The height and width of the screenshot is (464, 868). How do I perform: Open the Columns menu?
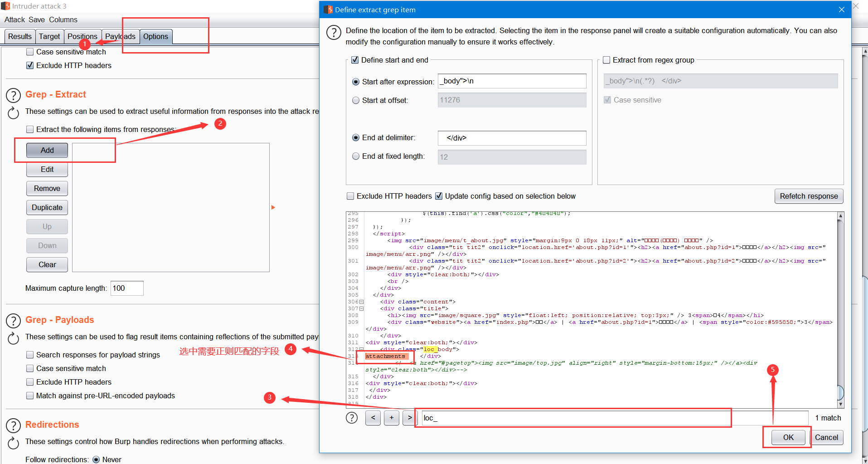[63, 20]
